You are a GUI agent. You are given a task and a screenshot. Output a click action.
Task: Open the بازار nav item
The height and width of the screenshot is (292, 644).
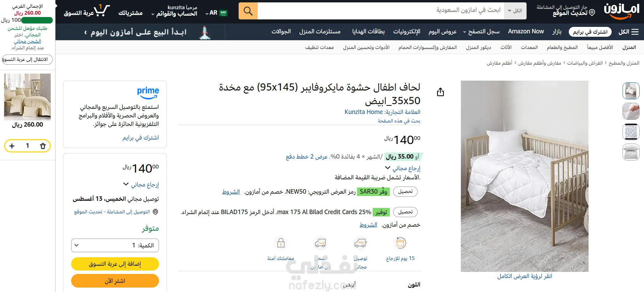[x=557, y=32]
